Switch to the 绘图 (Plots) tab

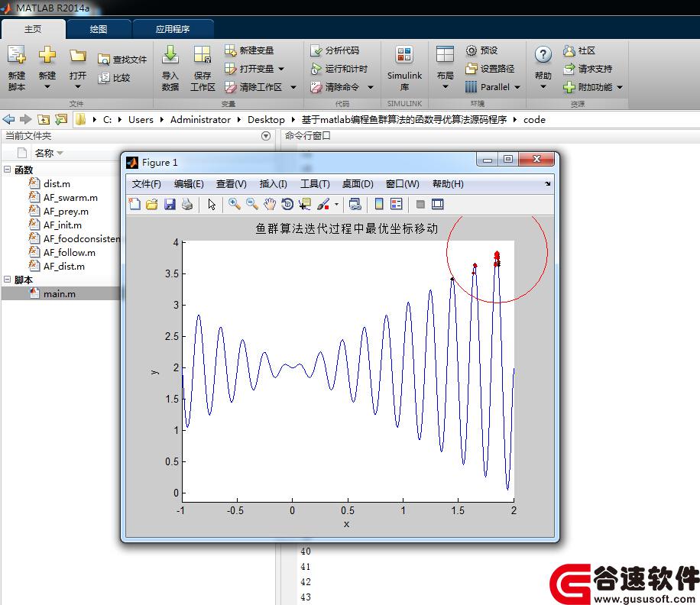click(99, 29)
